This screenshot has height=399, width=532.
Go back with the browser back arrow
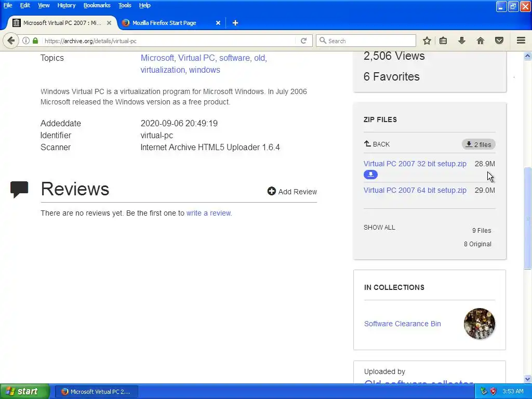pos(10,41)
